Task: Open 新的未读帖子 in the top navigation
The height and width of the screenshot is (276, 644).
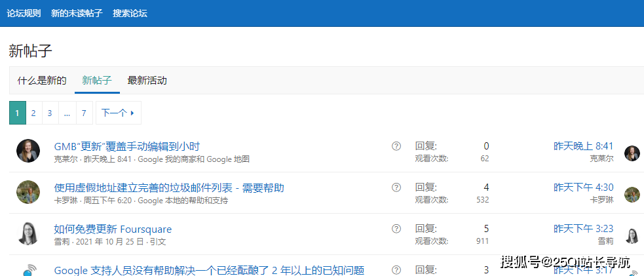Action: click(77, 13)
